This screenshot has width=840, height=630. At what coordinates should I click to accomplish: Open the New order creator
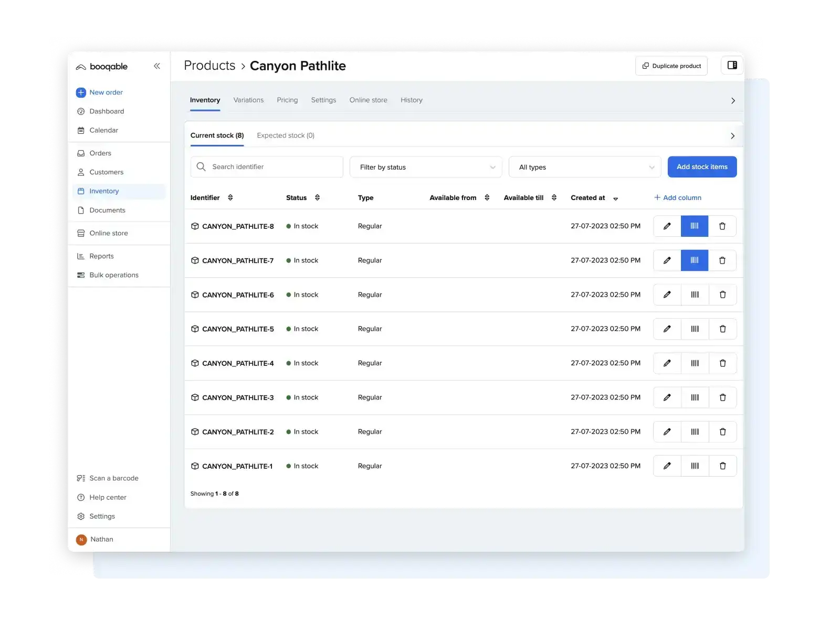106,92
